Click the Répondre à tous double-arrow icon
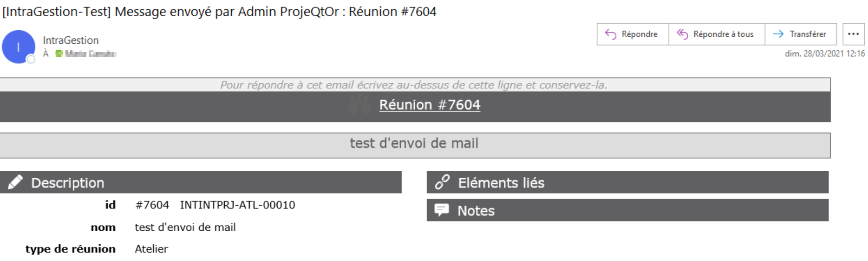This screenshot has width=868, height=261. tap(682, 34)
